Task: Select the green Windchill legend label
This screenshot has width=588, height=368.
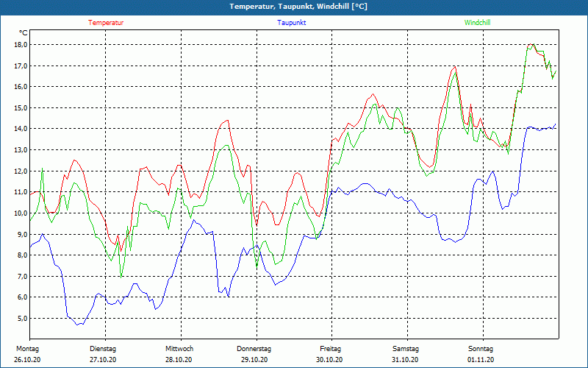Action: point(477,23)
